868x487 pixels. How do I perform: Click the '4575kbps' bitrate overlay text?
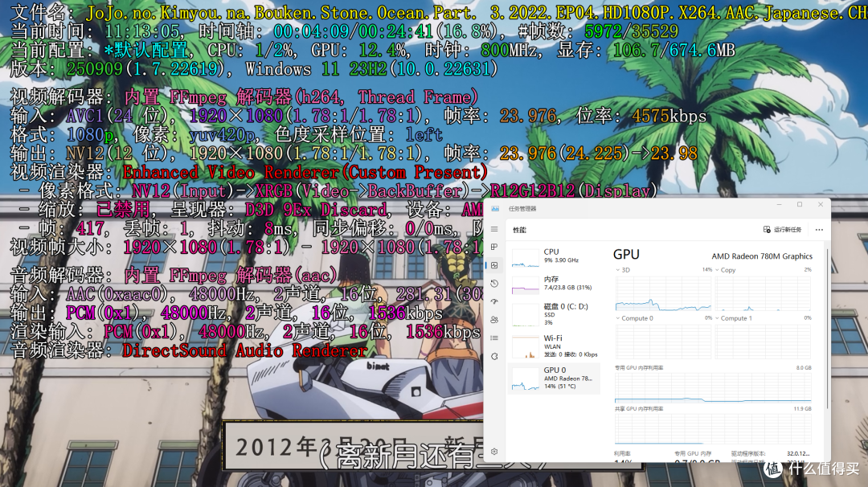point(669,117)
